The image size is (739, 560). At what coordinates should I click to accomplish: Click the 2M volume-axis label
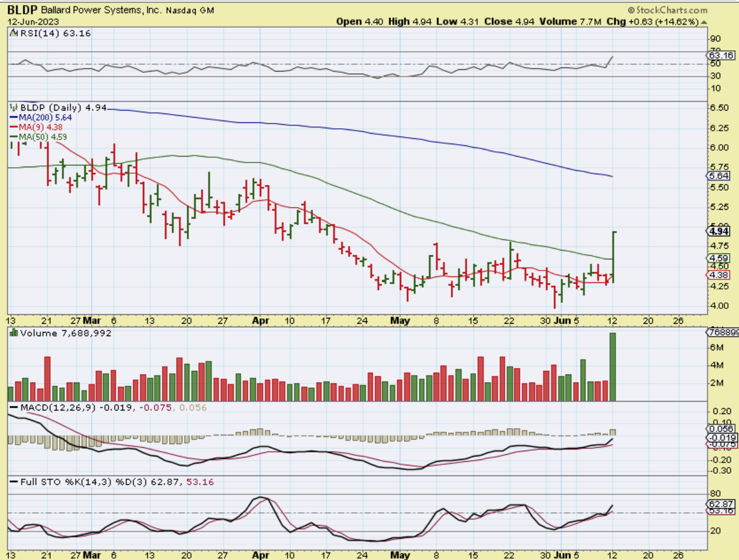point(717,383)
